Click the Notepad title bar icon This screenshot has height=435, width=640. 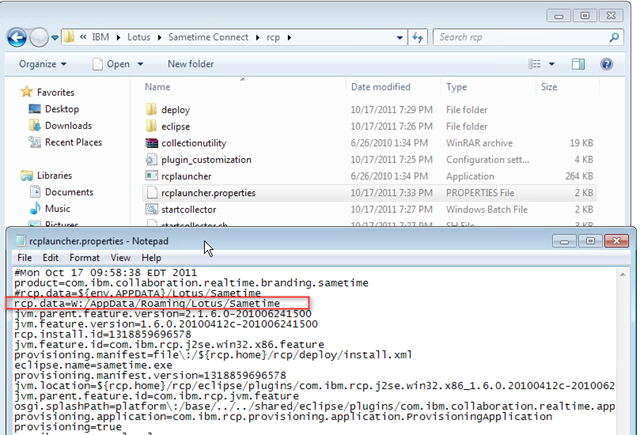(20, 241)
